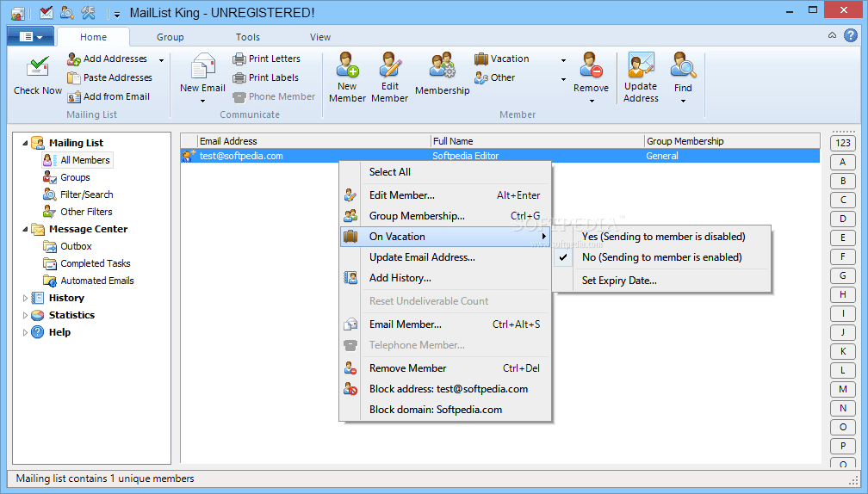868x494 pixels.
Task: Choose Edit Member... in context menu
Action: click(446, 195)
